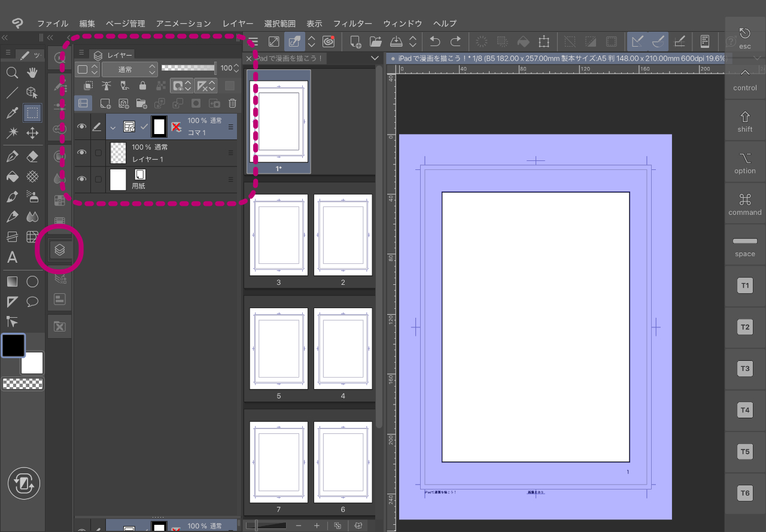Toggle visibility of レイヤー 1

[82, 153]
